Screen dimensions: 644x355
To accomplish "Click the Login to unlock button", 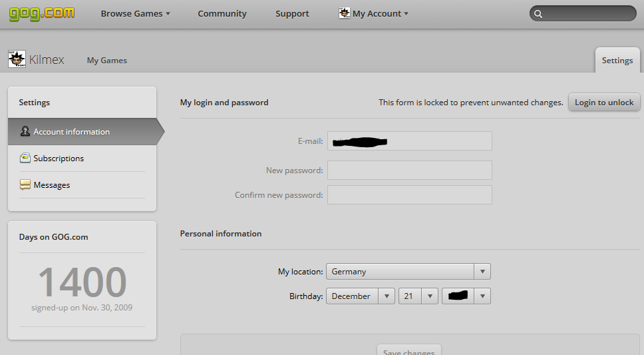I will (x=604, y=102).
